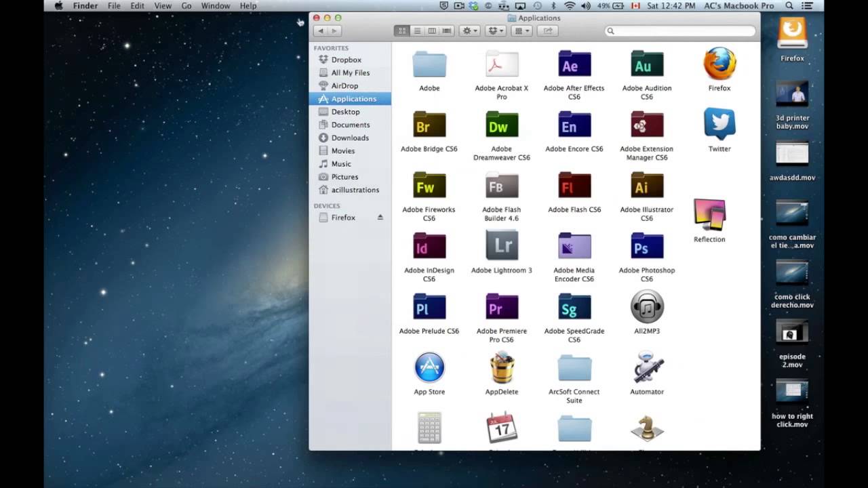The image size is (868, 488).
Task: Click the ArcSoft Connect Suite folder
Action: click(x=574, y=367)
